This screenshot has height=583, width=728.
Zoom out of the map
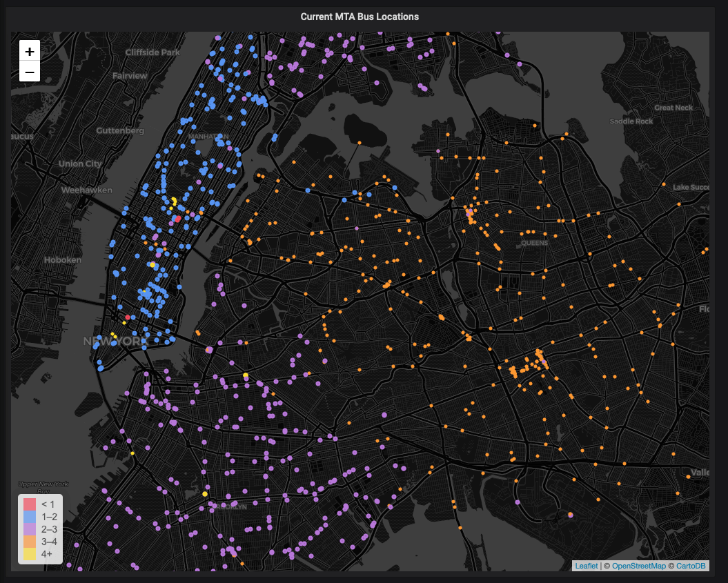(x=30, y=71)
